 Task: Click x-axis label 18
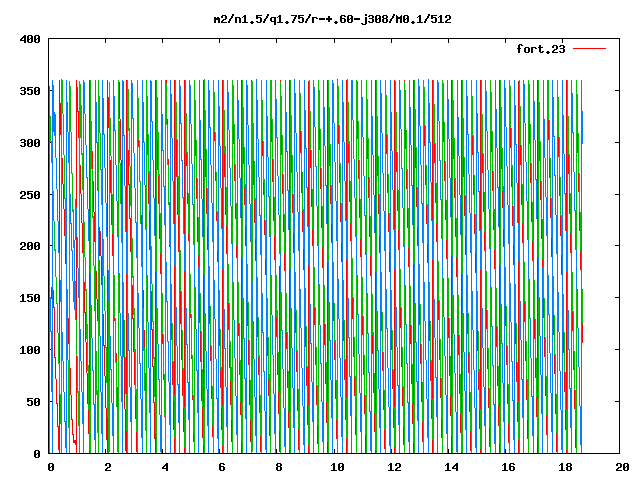click(566, 467)
